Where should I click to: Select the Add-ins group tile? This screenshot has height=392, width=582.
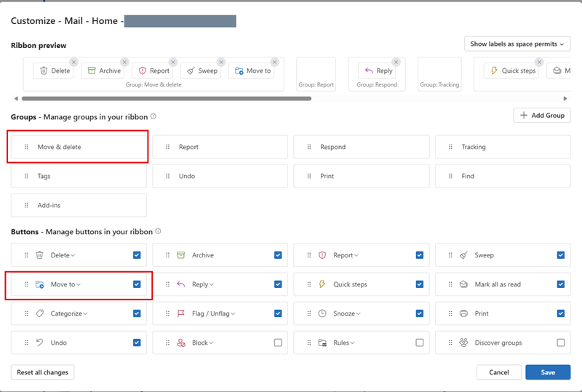click(x=79, y=205)
